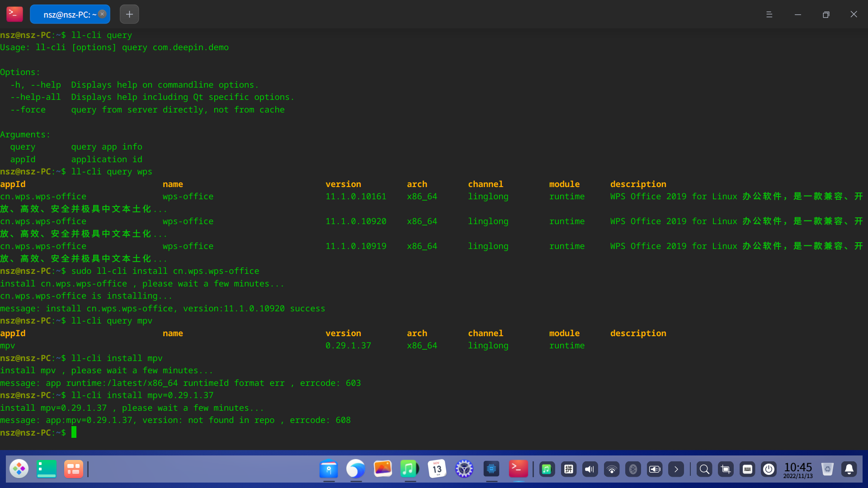Open the system monitor dock icon

(x=491, y=469)
